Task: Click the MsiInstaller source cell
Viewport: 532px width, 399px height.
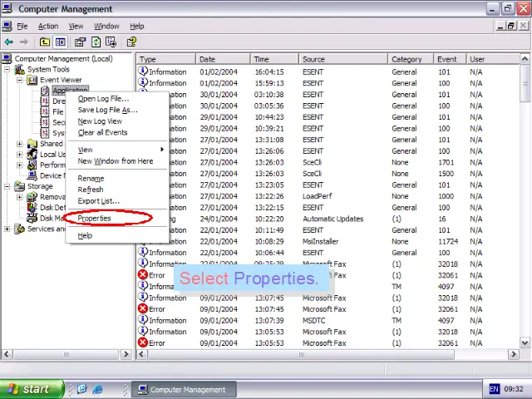Action: click(x=320, y=242)
